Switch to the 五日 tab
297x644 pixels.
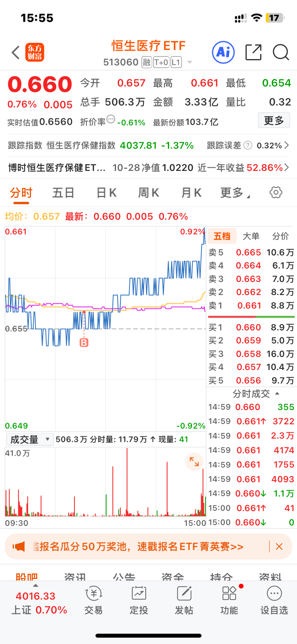(x=63, y=193)
